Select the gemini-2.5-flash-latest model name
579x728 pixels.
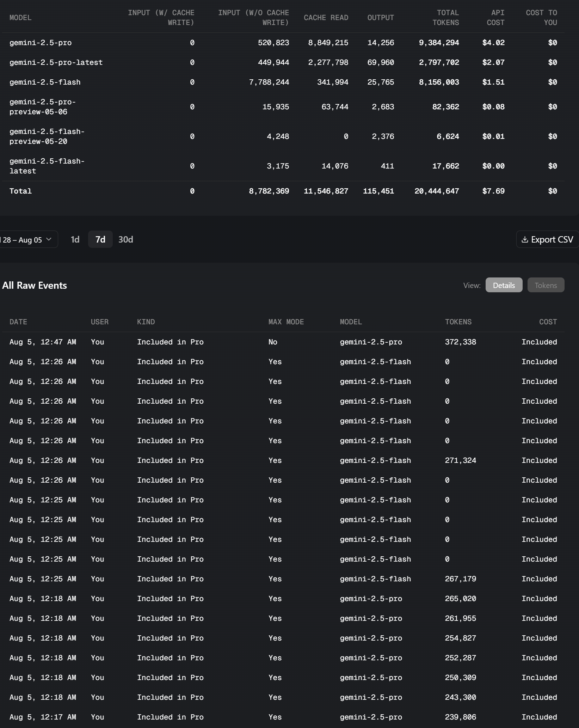click(47, 166)
